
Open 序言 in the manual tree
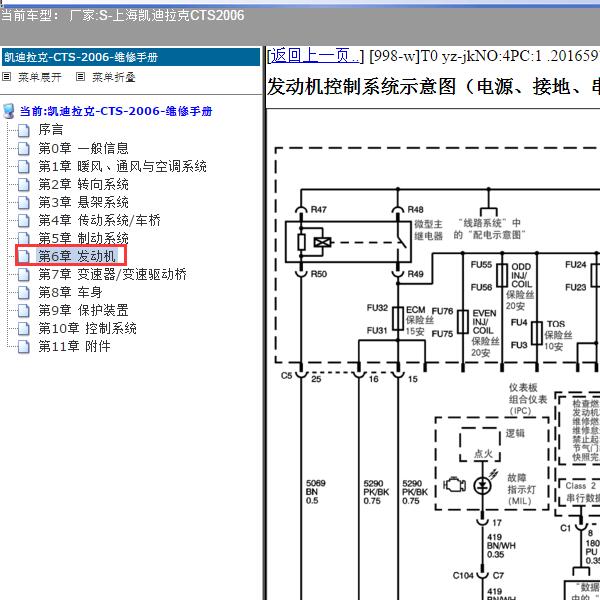tap(51, 130)
